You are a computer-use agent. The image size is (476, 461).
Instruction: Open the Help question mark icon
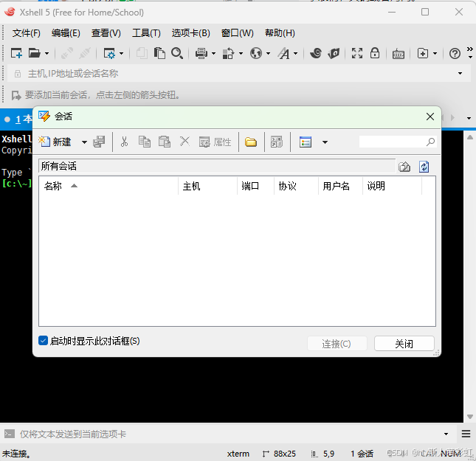point(455,54)
